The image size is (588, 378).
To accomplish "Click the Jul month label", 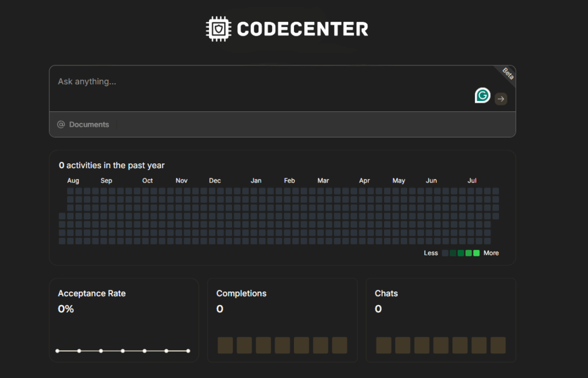I will pyautogui.click(x=472, y=181).
